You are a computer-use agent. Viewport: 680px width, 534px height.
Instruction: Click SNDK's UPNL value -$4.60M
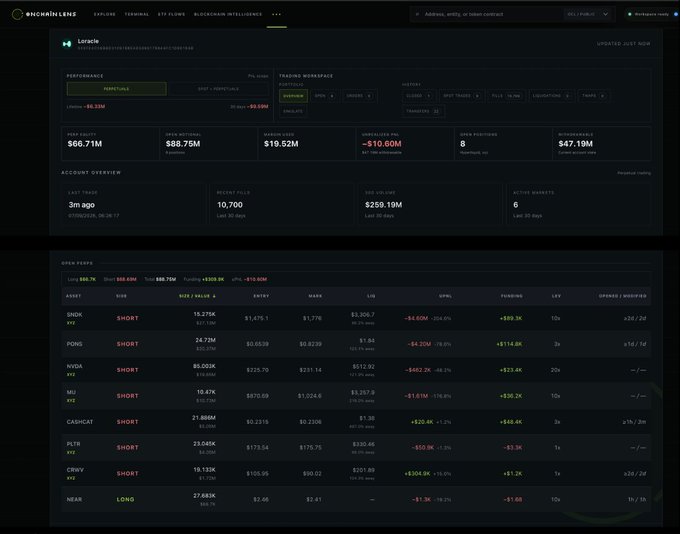tap(416, 318)
